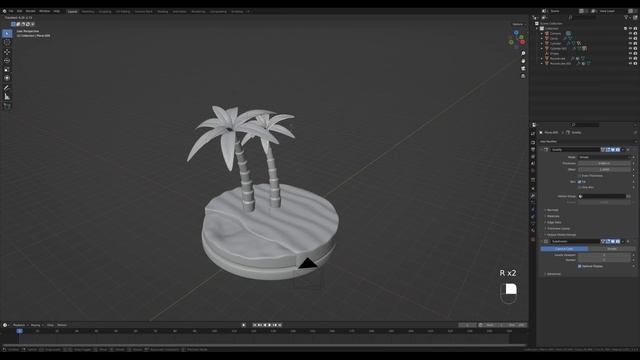This screenshot has height=360, width=640.
Task: Switch to the Modeling workspace tab
Action: (x=88, y=11)
